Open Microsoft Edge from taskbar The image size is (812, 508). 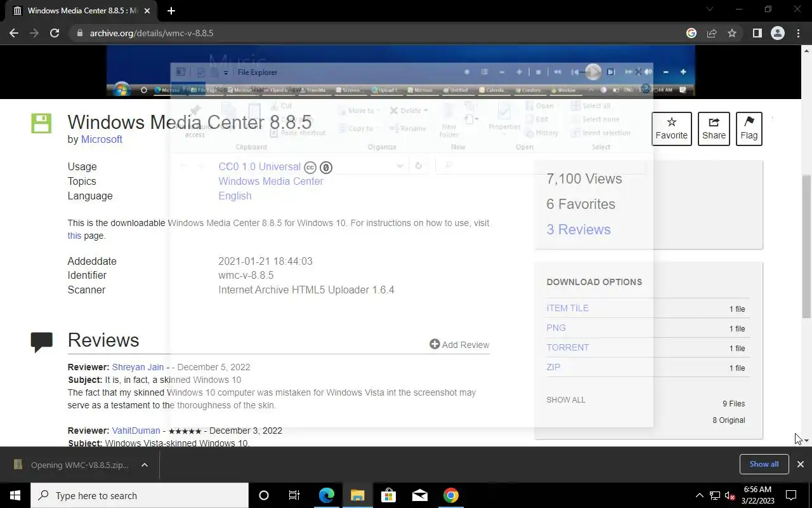click(327, 495)
